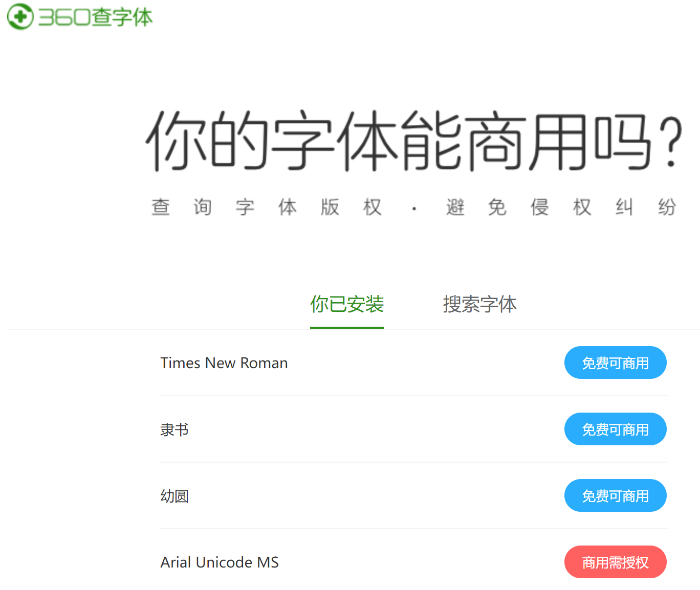The height and width of the screenshot is (590, 700).
Task: Select the 幼圆 font name
Action: point(174,496)
